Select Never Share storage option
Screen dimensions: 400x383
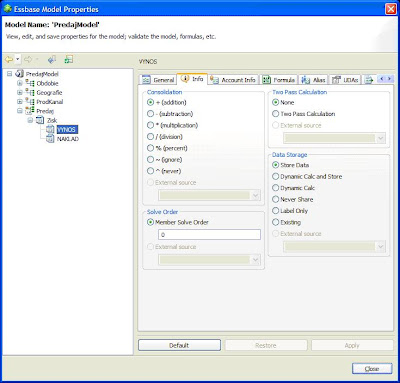[275, 199]
